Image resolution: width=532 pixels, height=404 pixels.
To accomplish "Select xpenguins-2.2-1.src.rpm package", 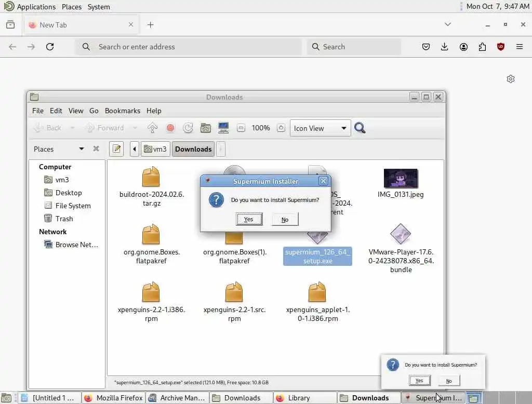I will 234,302.
